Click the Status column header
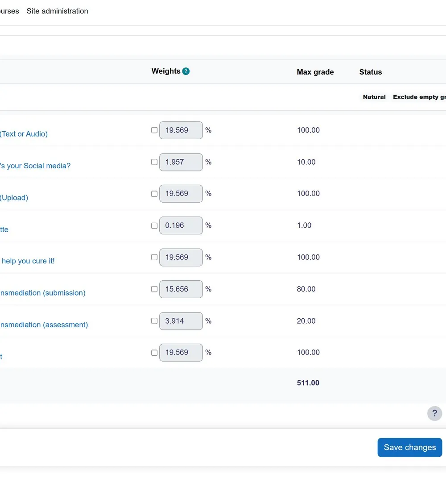 click(371, 72)
